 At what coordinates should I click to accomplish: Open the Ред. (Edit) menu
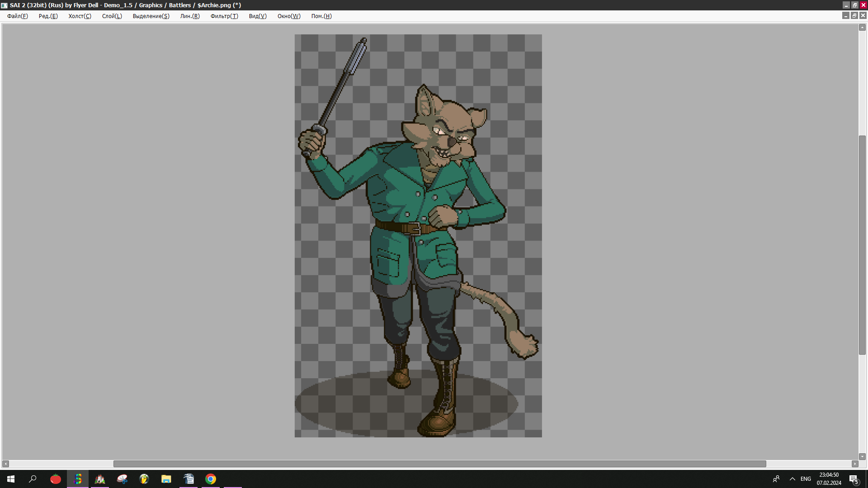(x=48, y=16)
